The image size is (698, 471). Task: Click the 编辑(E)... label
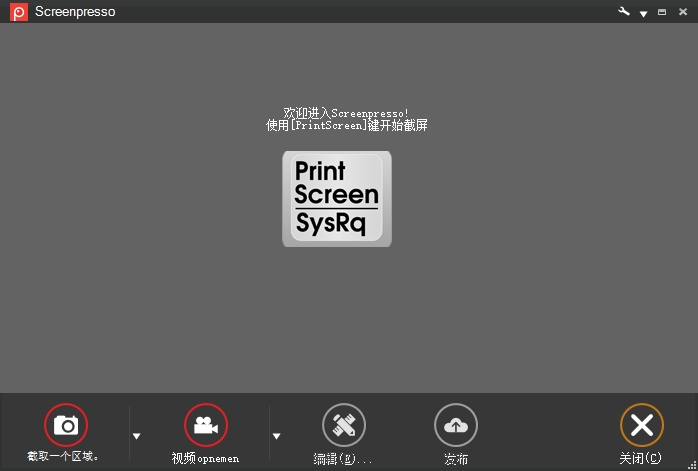[x=343, y=458]
